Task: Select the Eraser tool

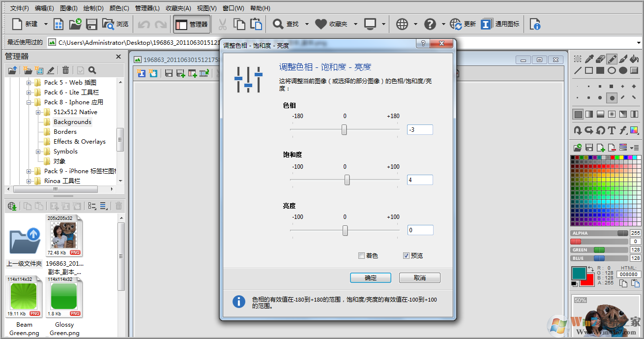Action: 601,59
